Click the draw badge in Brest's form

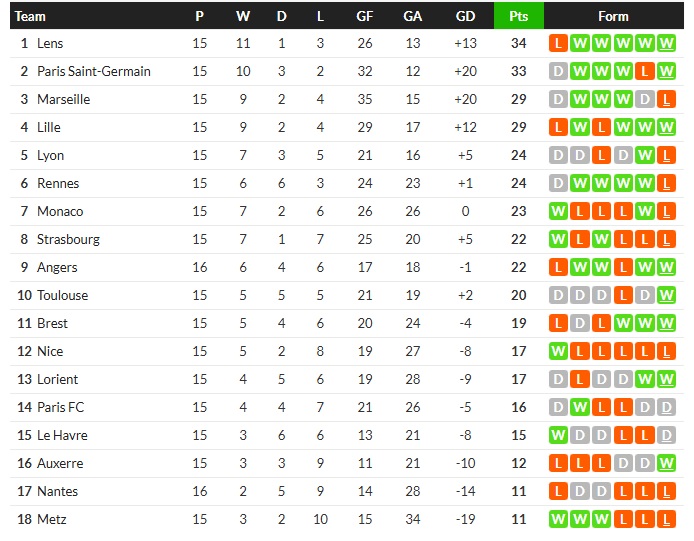point(580,323)
